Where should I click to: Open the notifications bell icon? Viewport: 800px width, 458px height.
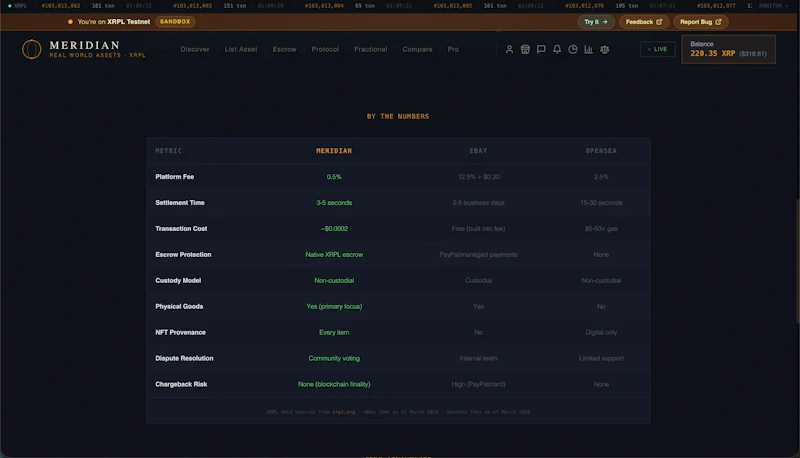coord(557,49)
